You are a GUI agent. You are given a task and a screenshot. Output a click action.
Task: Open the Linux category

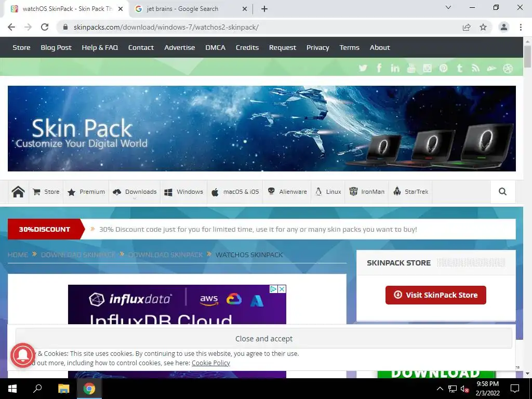click(328, 192)
